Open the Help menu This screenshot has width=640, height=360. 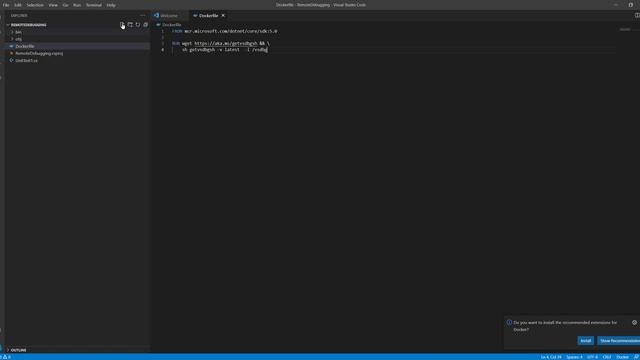click(x=111, y=5)
